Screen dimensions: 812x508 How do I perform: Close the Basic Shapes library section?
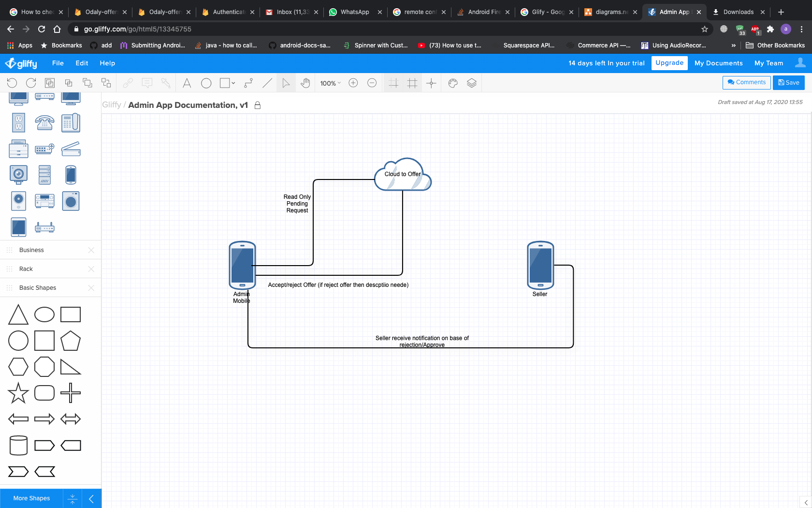[91, 288]
